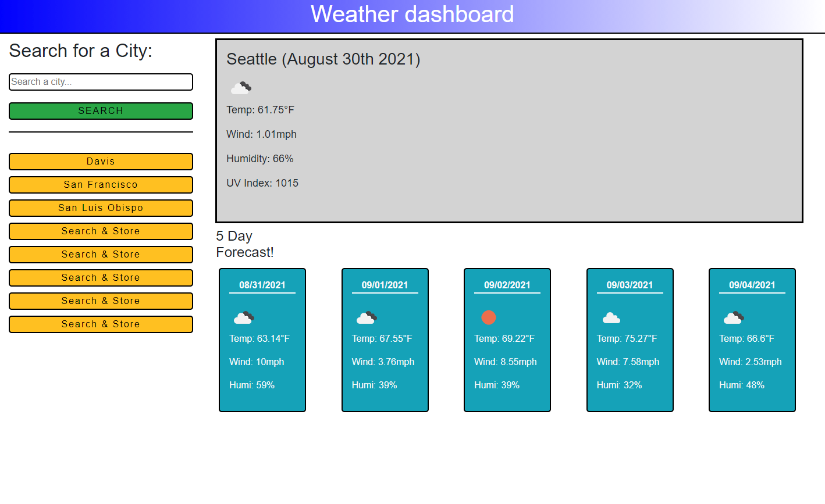Click the Seattle current weather panel
The image size is (825, 504).
click(509, 131)
